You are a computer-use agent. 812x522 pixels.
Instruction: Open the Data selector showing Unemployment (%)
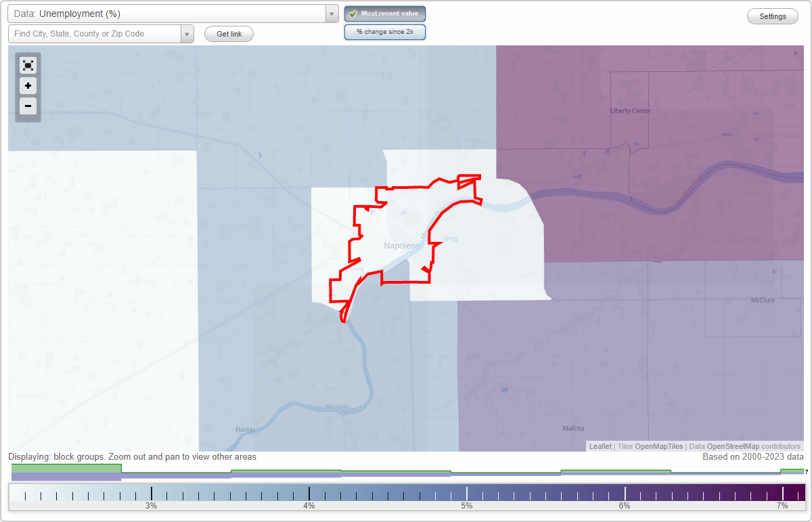tap(169, 13)
